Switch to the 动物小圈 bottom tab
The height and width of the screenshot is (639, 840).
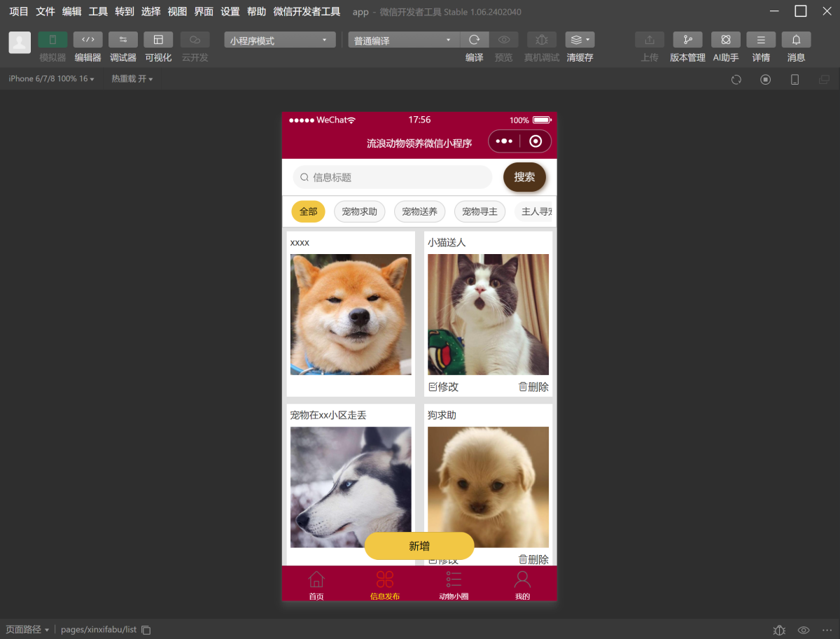tap(454, 585)
